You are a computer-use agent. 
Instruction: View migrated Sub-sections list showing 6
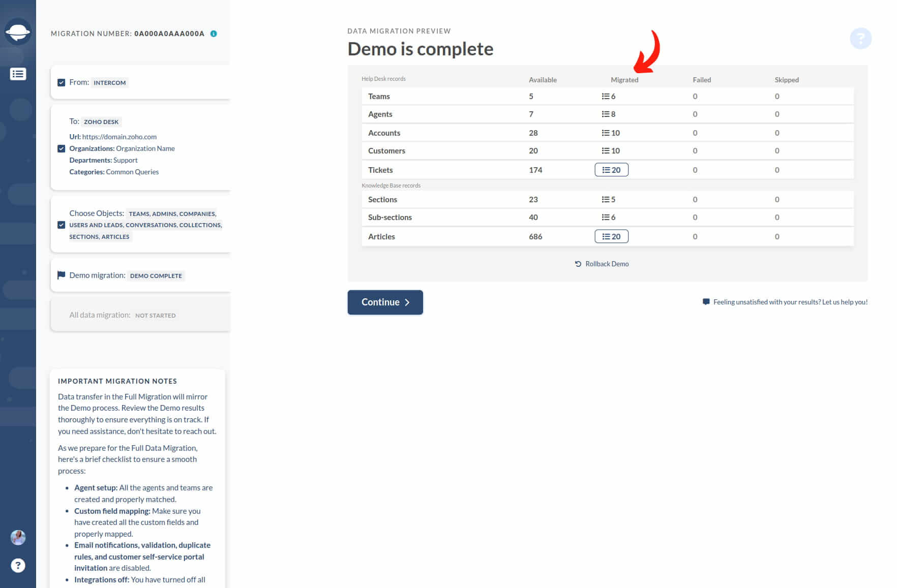608,217
